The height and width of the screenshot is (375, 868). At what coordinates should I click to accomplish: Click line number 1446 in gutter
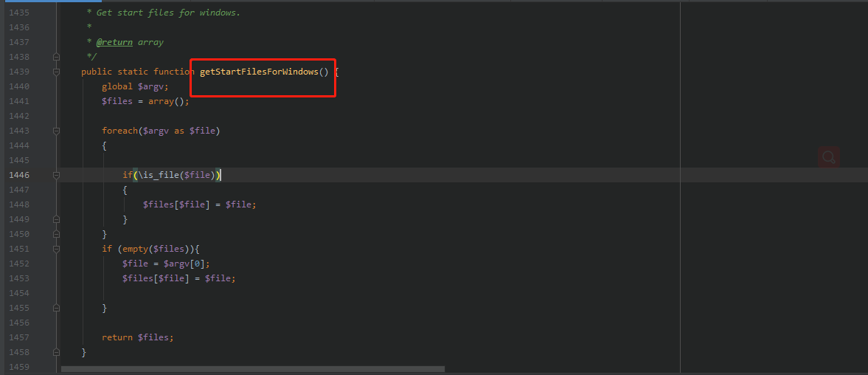(x=19, y=175)
